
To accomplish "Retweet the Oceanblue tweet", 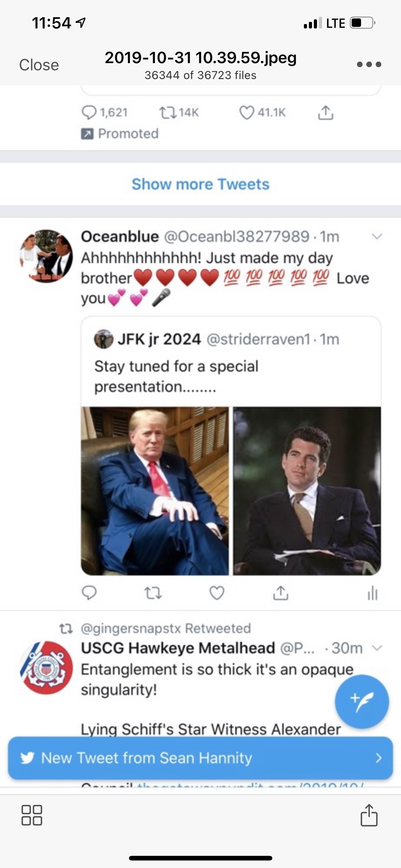I will (x=153, y=593).
